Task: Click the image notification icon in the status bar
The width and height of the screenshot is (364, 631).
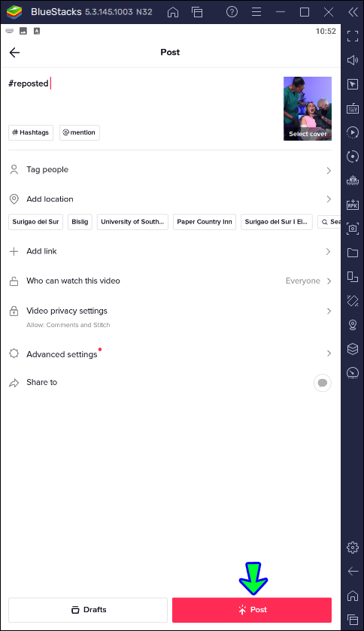Action: (23, 31)
